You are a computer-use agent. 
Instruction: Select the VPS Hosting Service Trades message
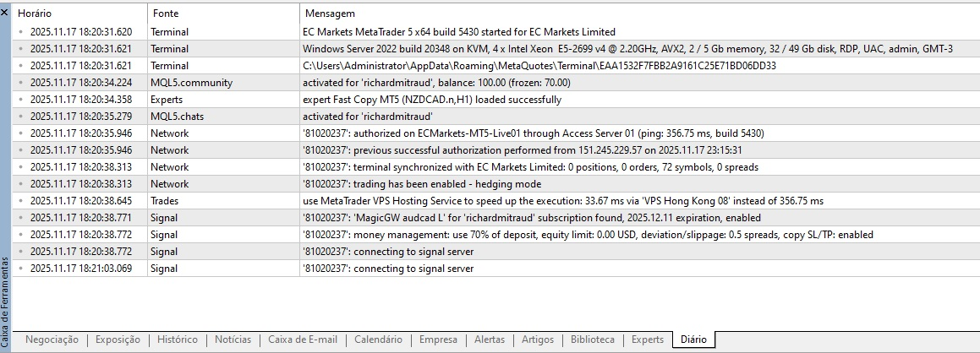tap(562, 201)
